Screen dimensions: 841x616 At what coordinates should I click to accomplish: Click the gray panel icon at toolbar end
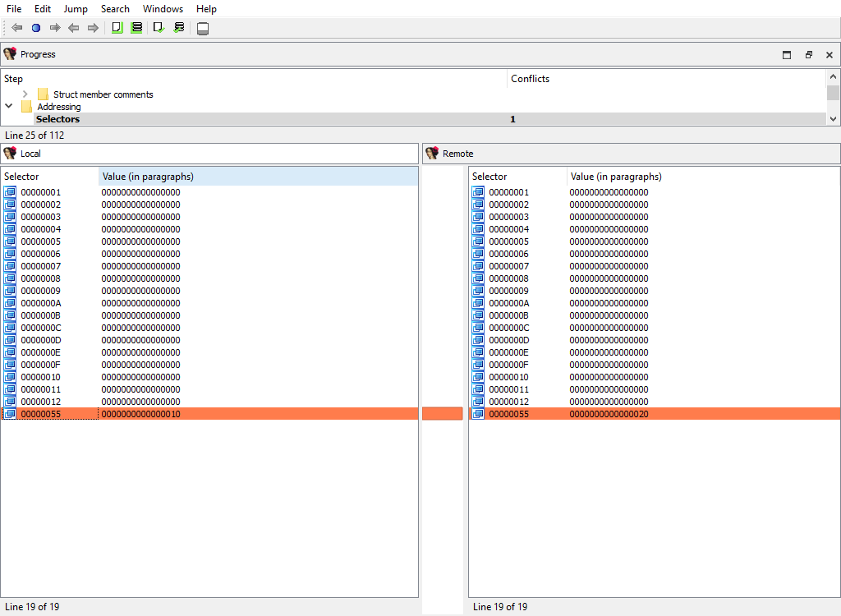203,29
